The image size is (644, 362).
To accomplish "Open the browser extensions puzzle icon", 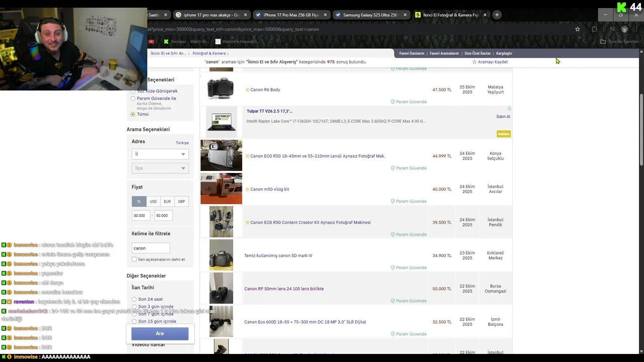I will [x=594, y=29].
